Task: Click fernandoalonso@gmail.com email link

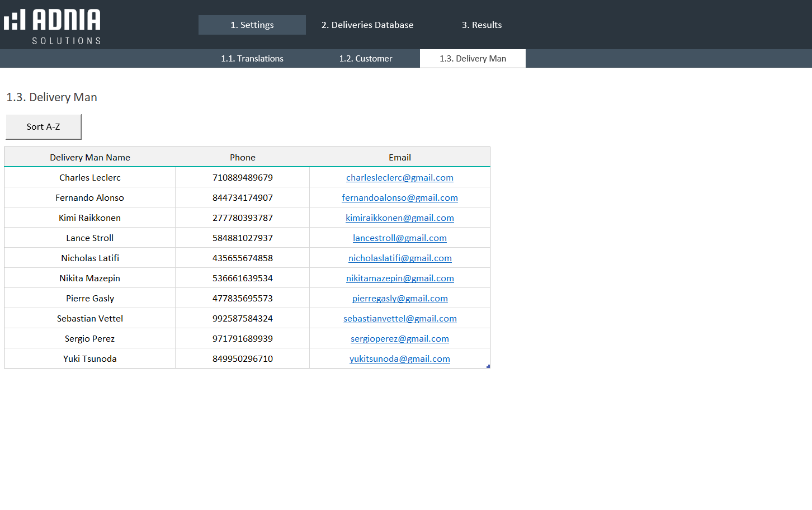Action: (x=399, y=198)
